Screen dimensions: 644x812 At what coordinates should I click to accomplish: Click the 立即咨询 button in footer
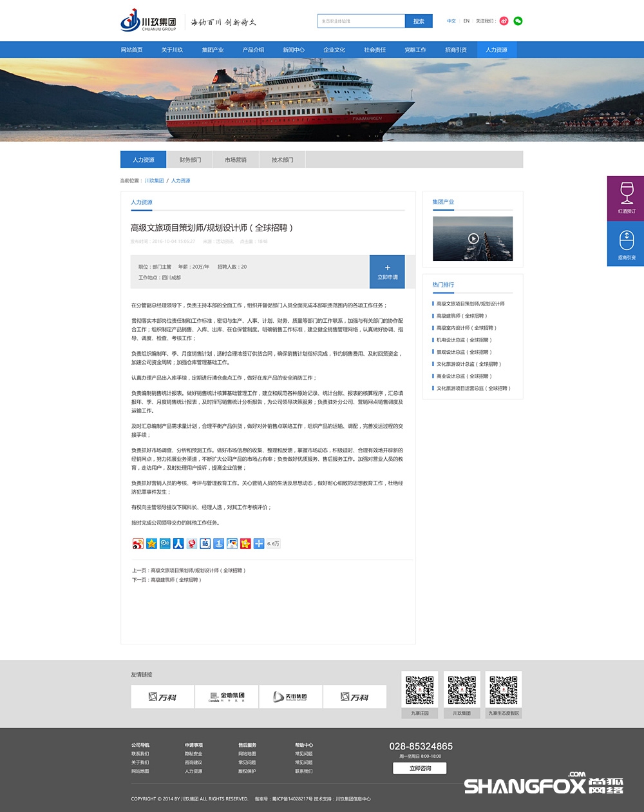point(419,768)
